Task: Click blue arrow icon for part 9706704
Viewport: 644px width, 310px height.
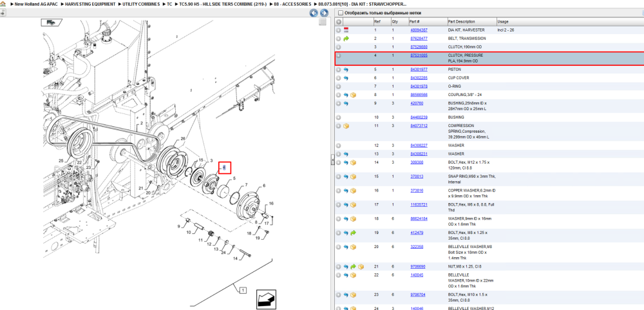Action: (346, 295)
